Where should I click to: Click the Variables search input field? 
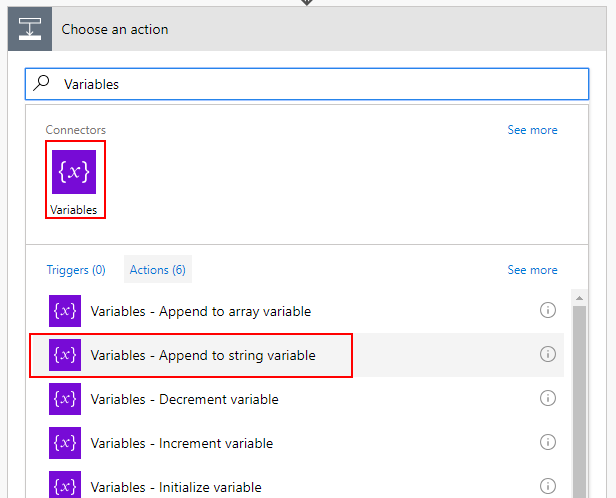[x=320, y=84]
